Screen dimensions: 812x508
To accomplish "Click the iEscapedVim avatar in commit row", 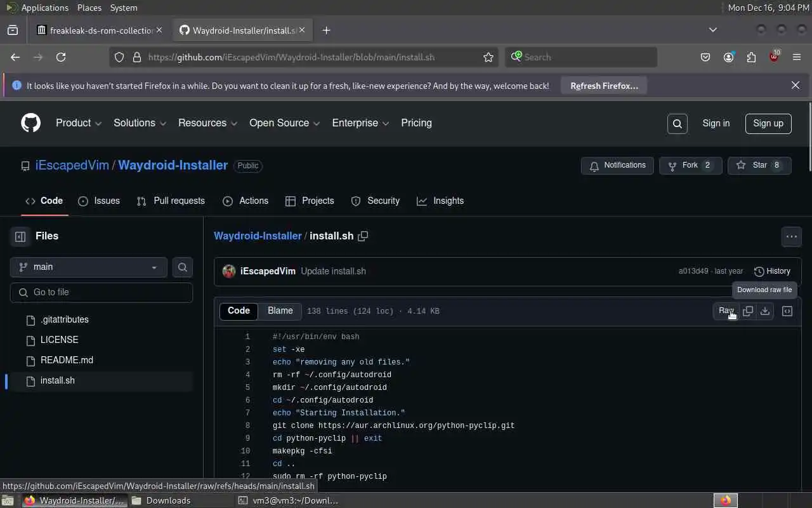I will coord(229,271).
